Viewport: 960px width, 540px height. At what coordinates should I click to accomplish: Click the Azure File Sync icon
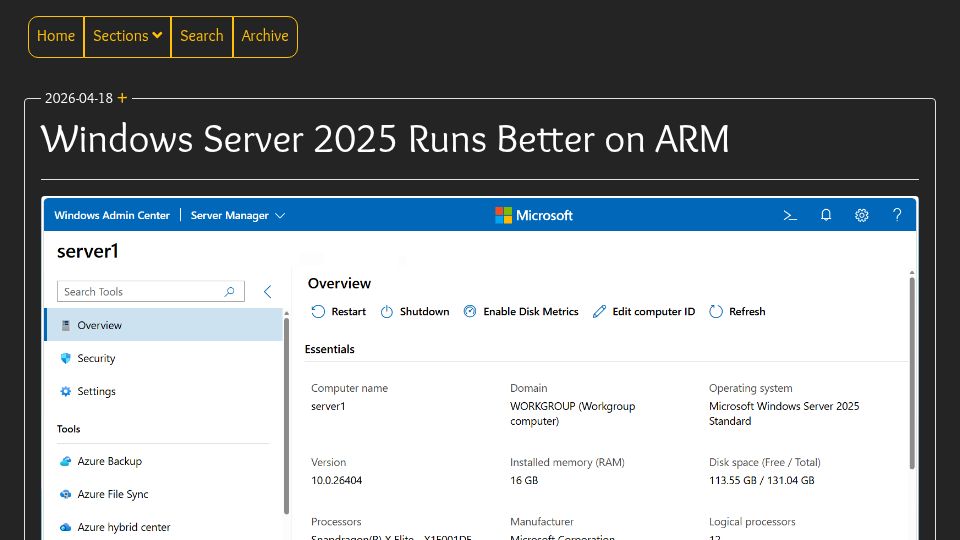(x=66, y=494)
